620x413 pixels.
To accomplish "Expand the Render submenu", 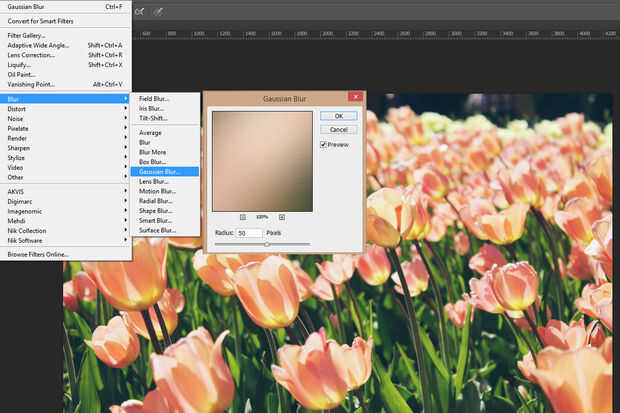I will pyautogui.click(x=65, y=138).
